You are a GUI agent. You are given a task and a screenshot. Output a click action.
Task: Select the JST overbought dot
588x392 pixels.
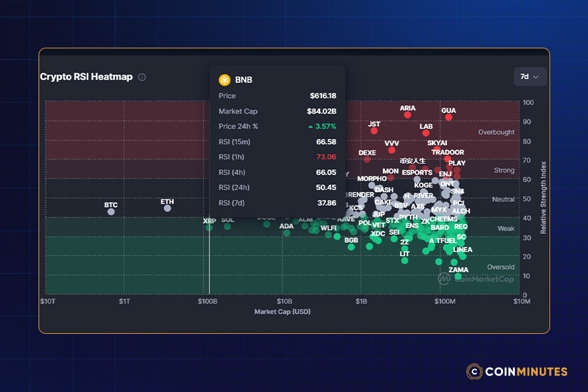[374, 131]
